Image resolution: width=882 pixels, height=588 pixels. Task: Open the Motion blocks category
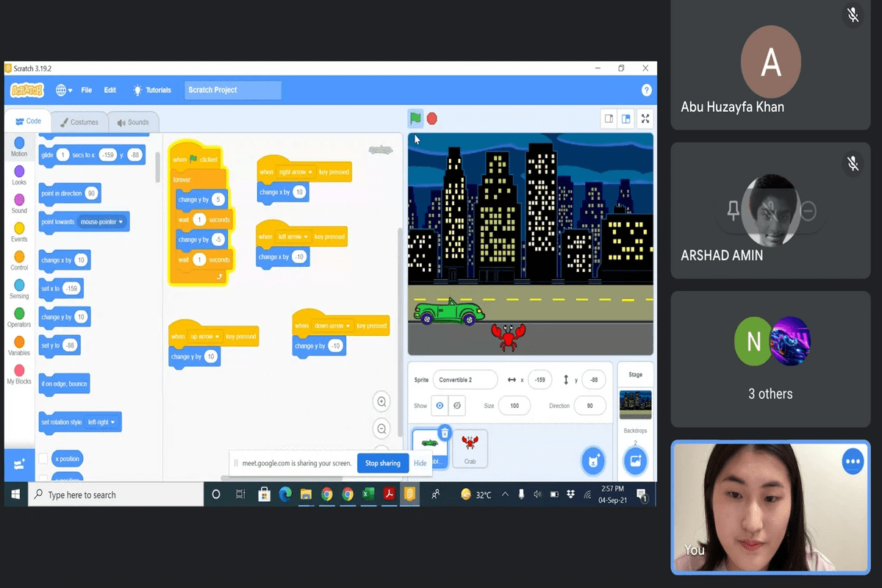pos(19,147)
